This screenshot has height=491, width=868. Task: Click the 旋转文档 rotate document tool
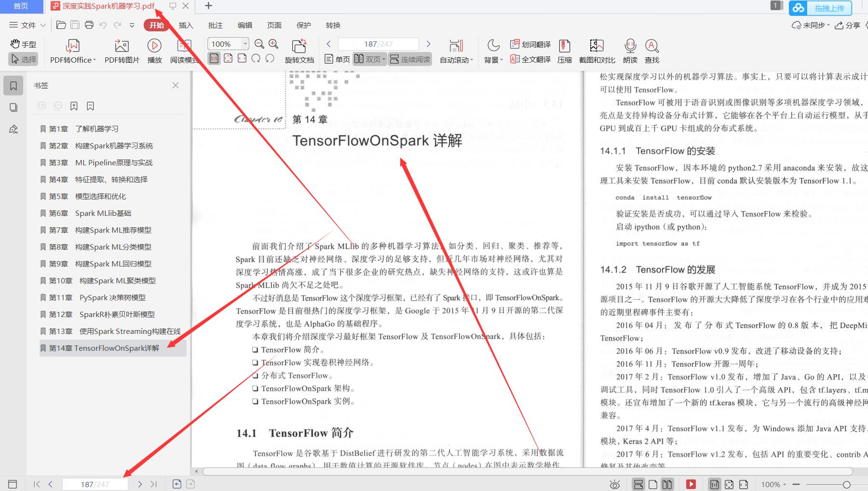(299, 52)
